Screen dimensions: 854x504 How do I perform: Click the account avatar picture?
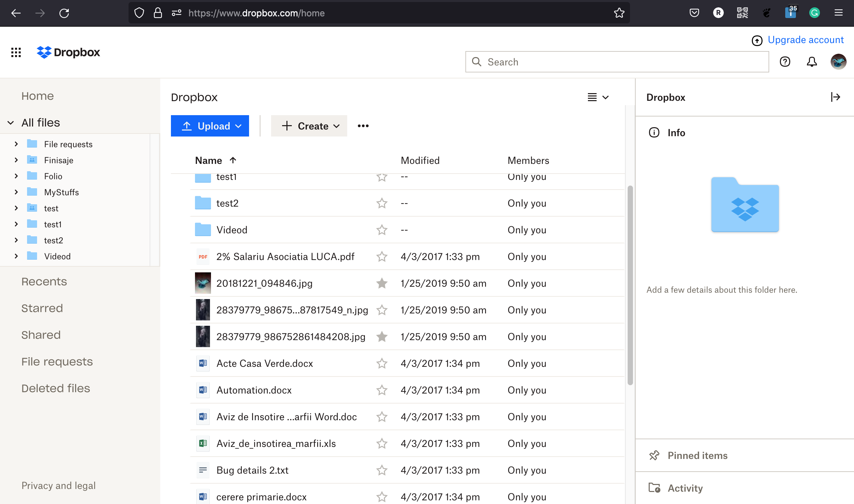coord(838,62)
